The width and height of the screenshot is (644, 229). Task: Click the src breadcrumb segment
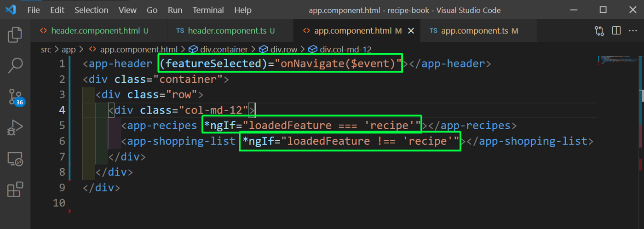[x=46, y=49]
